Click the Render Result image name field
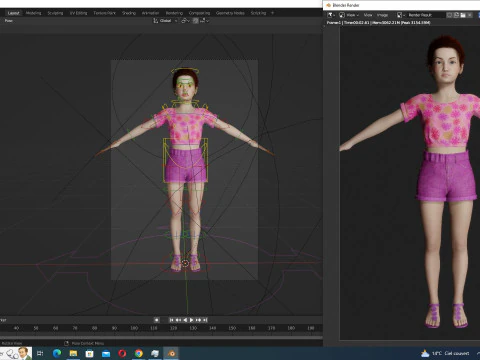480x360 pixels. [x=426, y=15]
